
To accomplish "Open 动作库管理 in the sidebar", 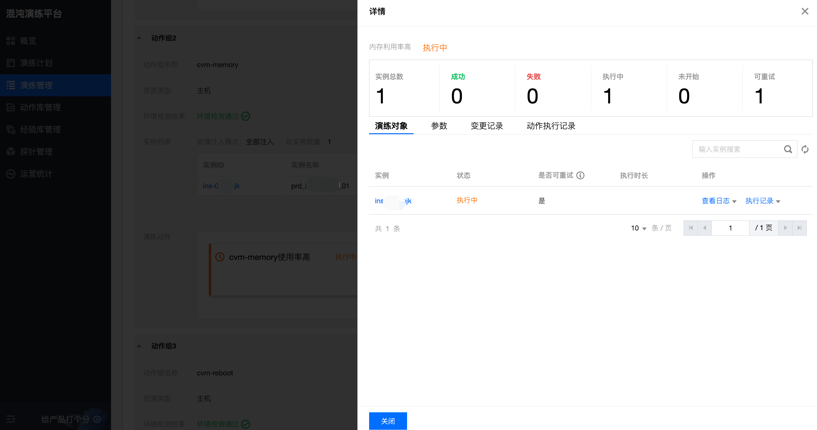I will [x=55, y=107].
